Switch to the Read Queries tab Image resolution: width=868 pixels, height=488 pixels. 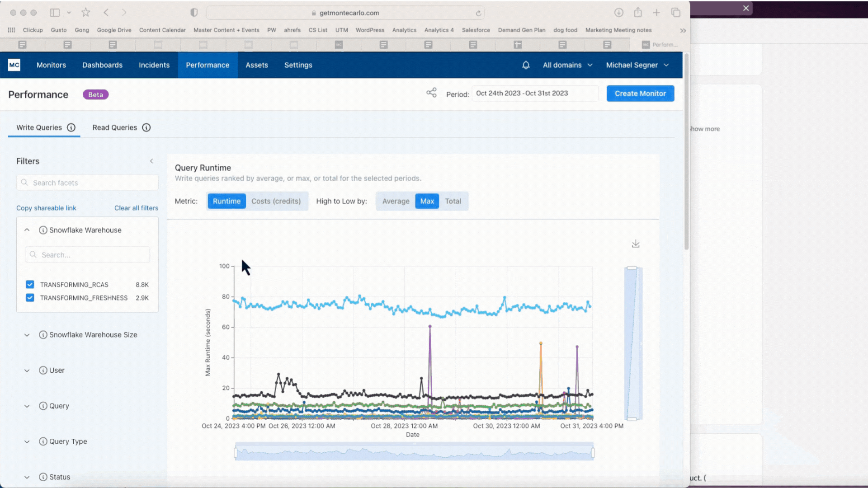pyautogui.click(x=115, y=127)
